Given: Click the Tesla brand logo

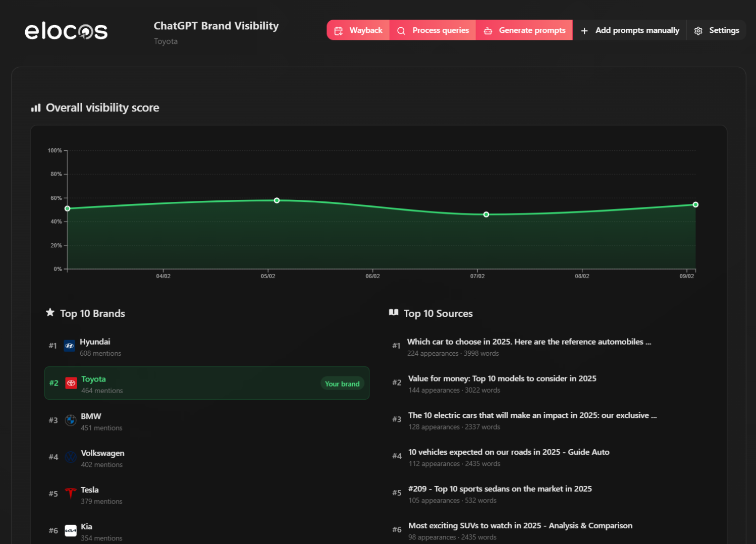Looking at the screenshot, I should point(71,494).
